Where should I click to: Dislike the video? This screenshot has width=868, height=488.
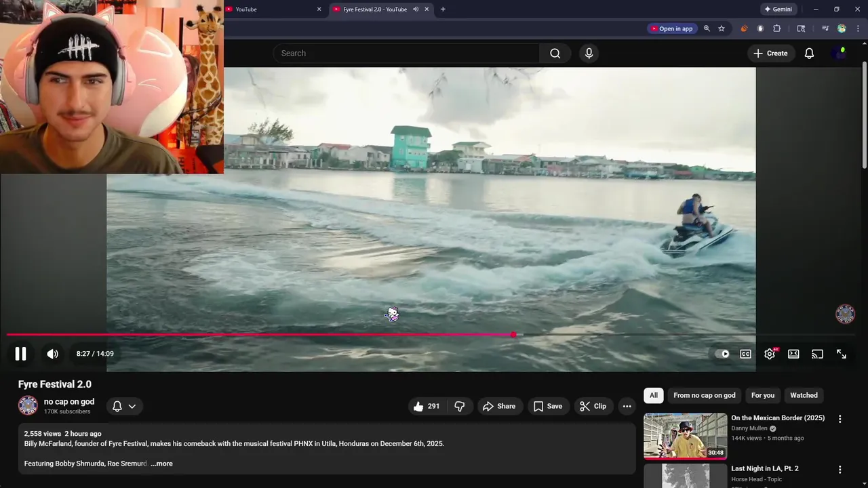460,406
